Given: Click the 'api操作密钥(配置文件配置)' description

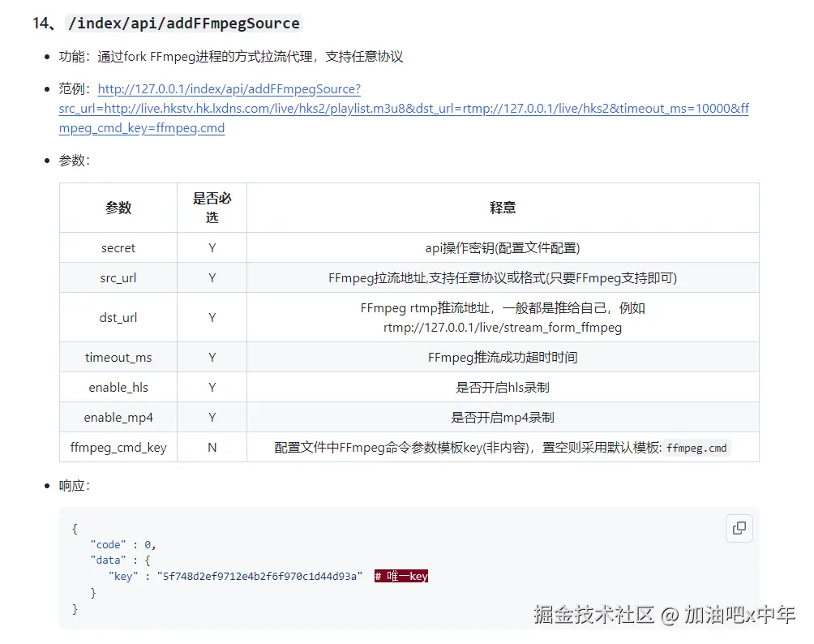Looking at the screenshot, I should [503, 247].
